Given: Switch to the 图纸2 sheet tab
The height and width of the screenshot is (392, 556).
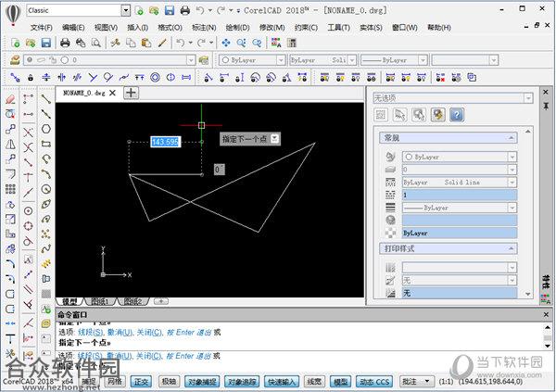Looking at the screenshot, I should (x=133, y=301).
